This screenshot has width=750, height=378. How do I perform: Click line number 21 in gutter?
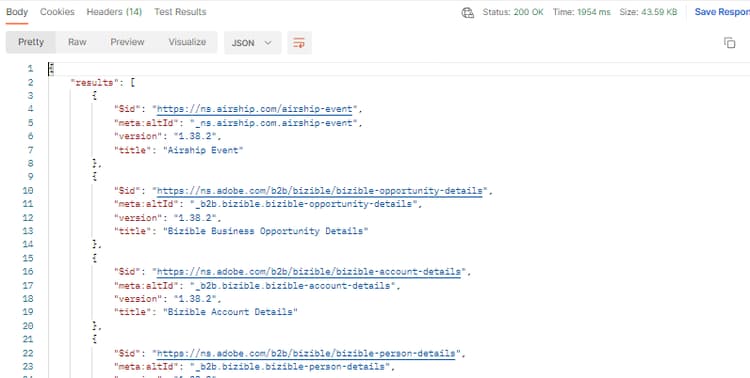click(x=28, y=340)
